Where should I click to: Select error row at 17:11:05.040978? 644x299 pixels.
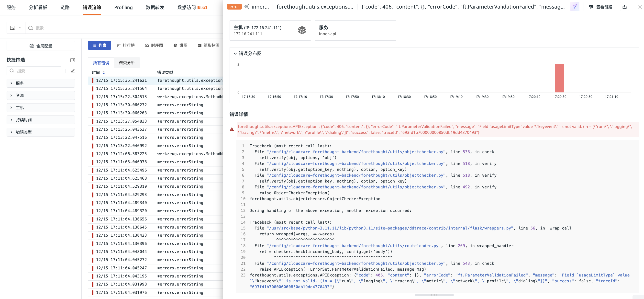tap(155, 162)
